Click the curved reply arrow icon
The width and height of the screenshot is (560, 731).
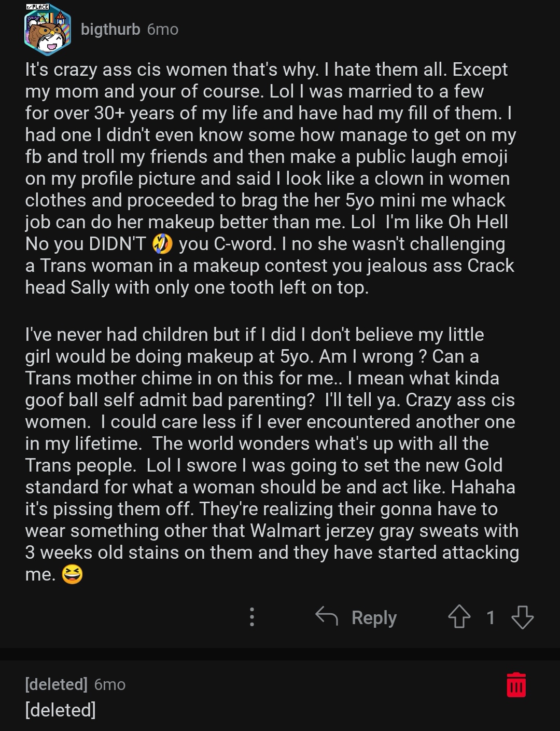(327, 616)
